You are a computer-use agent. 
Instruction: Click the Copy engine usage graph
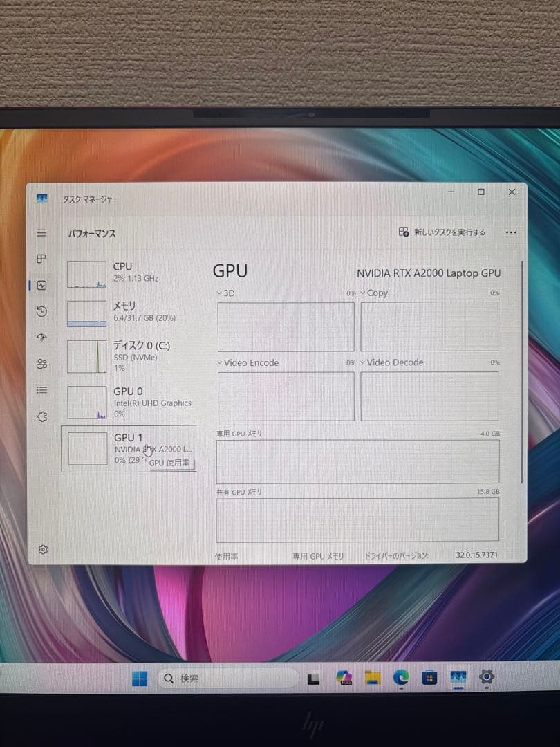point(429,326)
